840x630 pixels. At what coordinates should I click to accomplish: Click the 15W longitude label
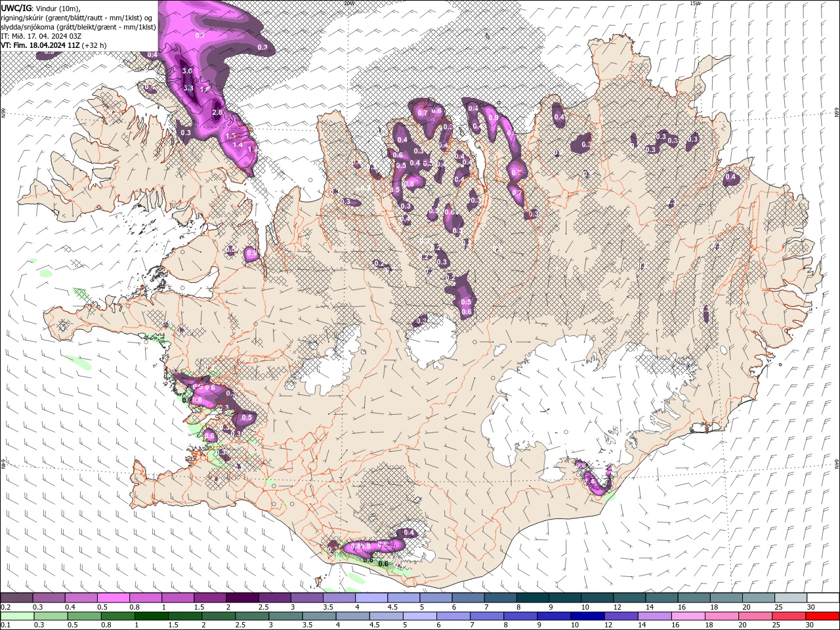695,3
